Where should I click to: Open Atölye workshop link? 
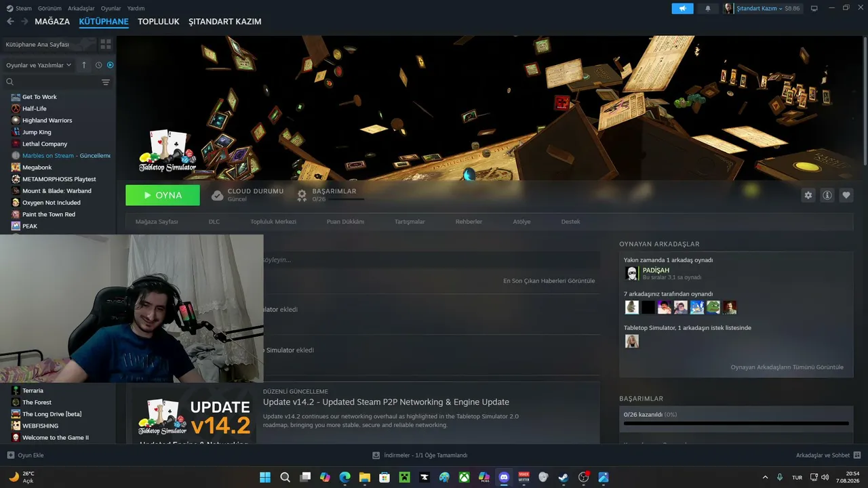point(521,222)
